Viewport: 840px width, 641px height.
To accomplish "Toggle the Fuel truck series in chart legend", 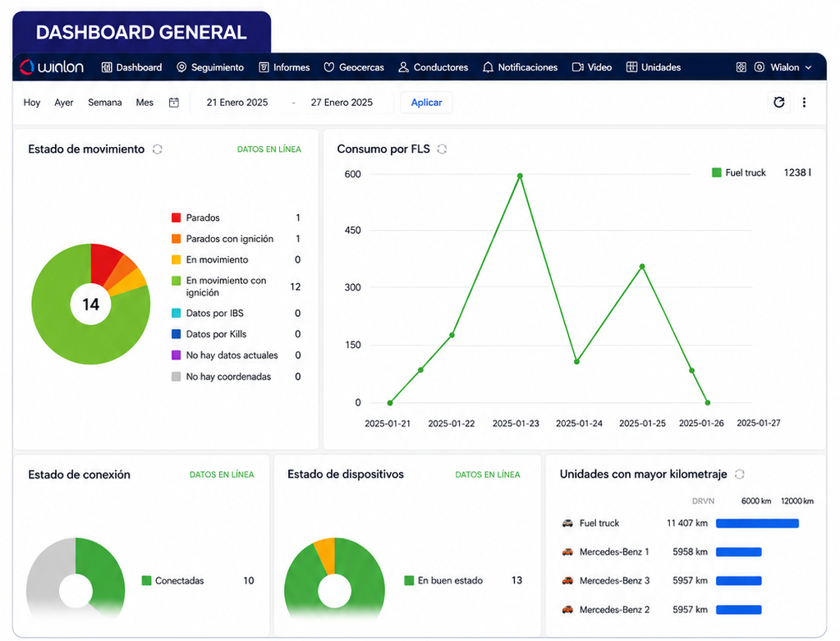I will [739, 172].
